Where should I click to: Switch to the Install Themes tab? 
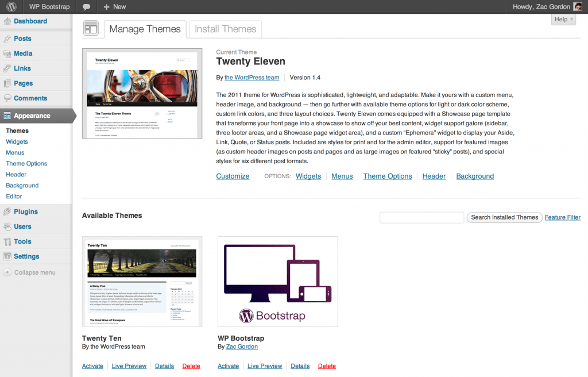(225, 28)
